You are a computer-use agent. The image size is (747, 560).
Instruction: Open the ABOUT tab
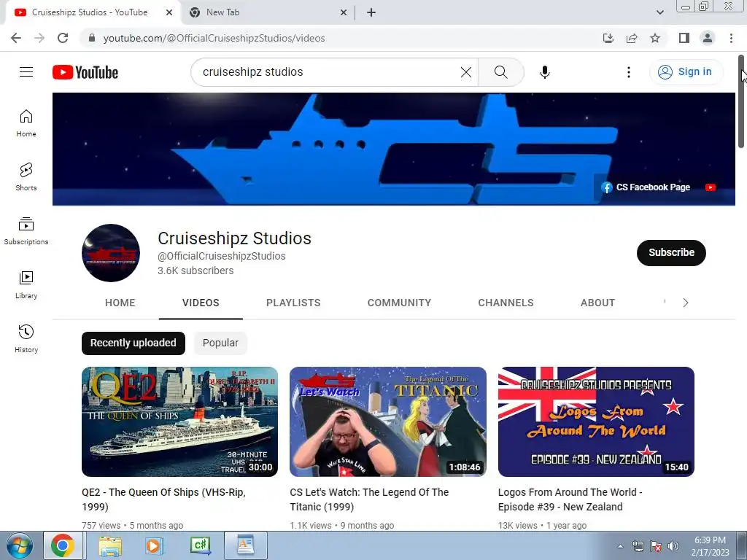(598, 303)
